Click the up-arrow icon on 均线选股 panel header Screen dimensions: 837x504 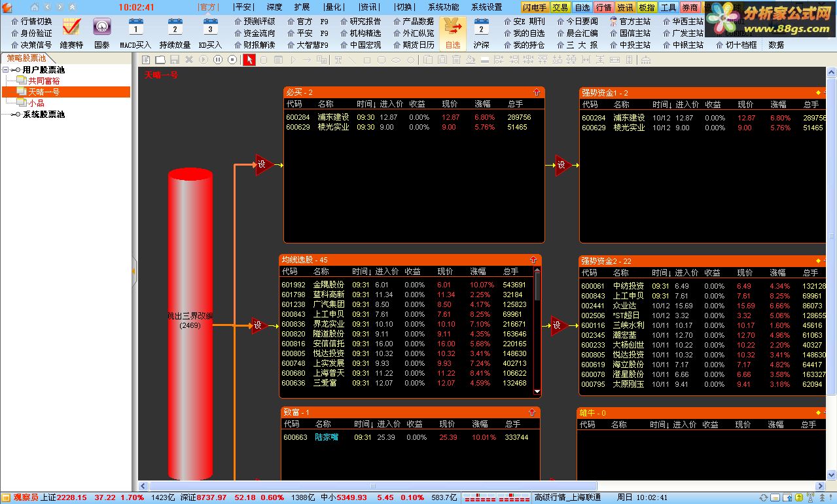(x=533, y=260)
